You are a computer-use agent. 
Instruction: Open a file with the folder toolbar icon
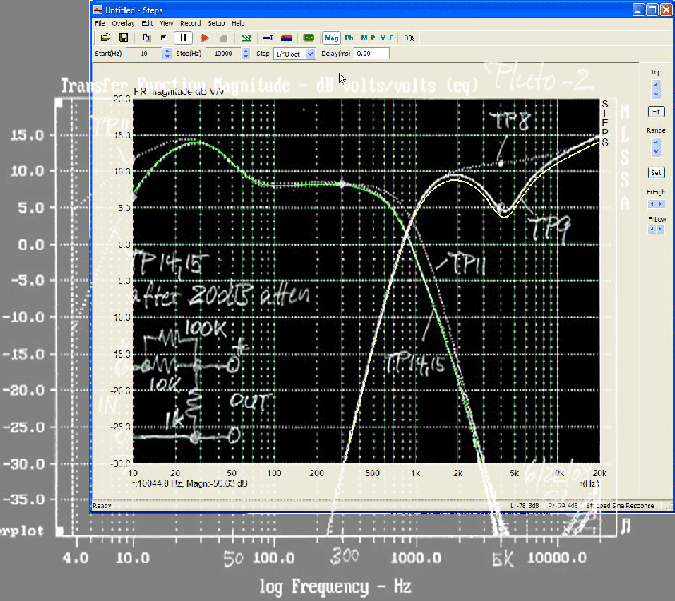[105, 38]
